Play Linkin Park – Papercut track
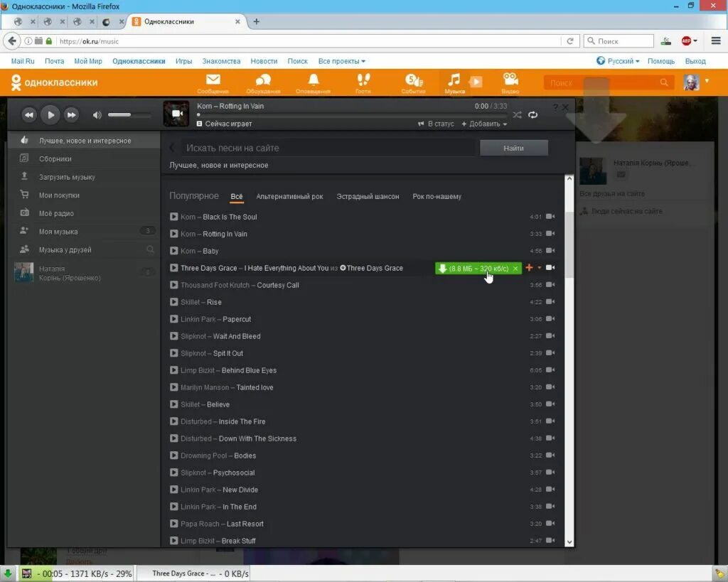The height and width of the screenshot is (582, 728). 173,319
